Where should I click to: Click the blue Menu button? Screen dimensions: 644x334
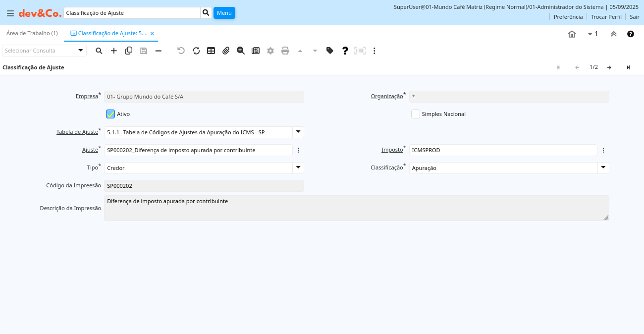pos(224,13)
